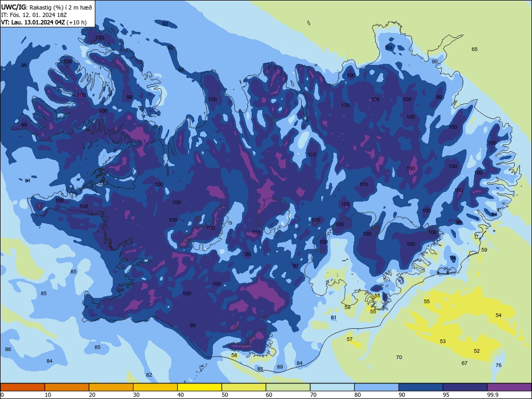532x399 pixels.
Task: Click the 'VT: Lau. 13.01.2024 04Z (+10 h)' line
Action: pyautogui.click(x=44, y=22)
